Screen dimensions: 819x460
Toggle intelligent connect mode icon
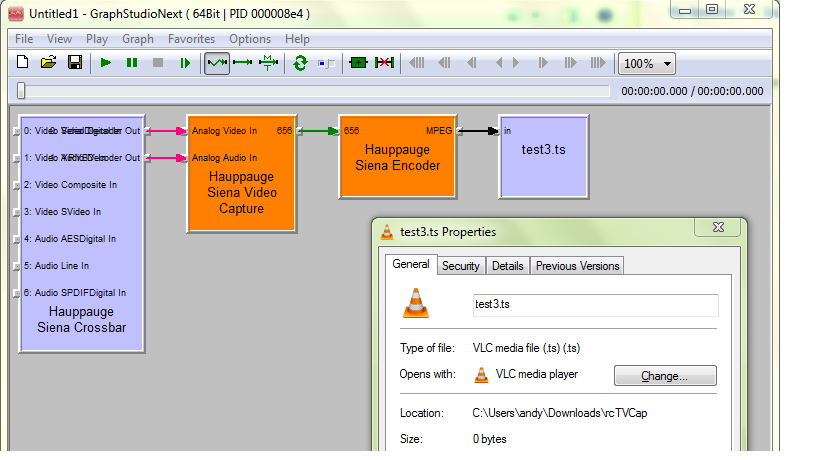coord(217,63)
